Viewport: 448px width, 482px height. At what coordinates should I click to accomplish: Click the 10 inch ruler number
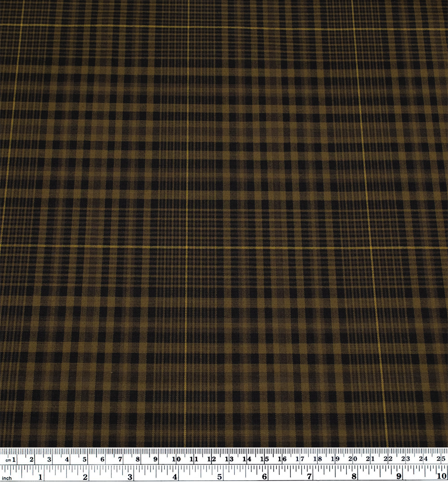click(x=441, y=477)
